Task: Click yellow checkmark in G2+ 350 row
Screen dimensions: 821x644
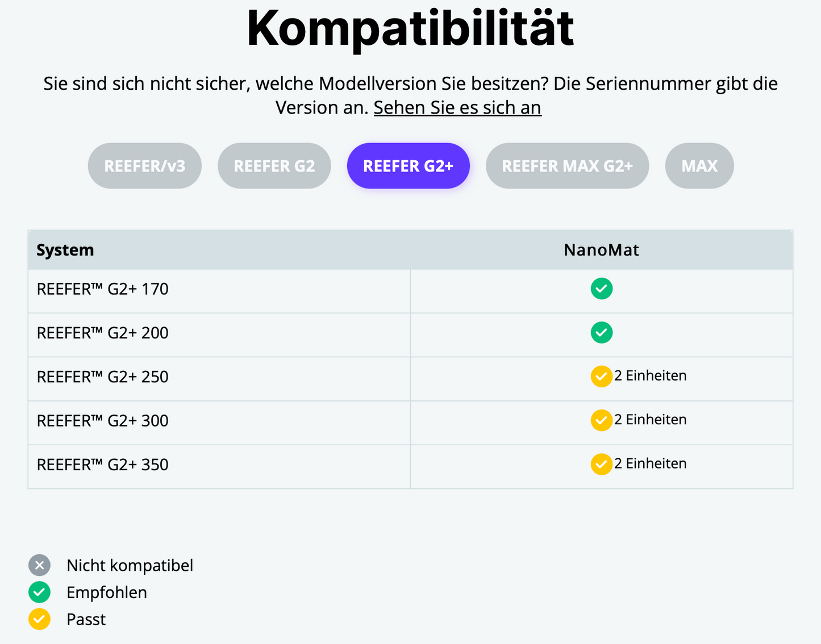Action: coord(601,464)
